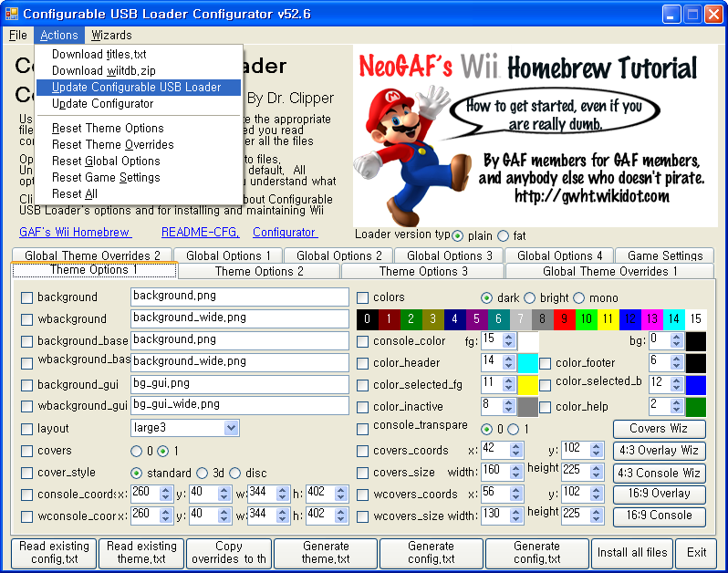Increase the color_help stepper value
This screenshot has height=573, width=728.
(677, 402)
